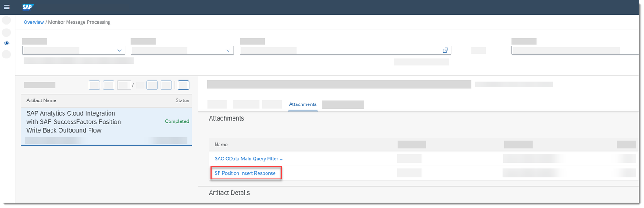The height and width of the screenshot is (208, 644).
Task: Click the Name column header in attachments
Action: (x=221, y=145)
